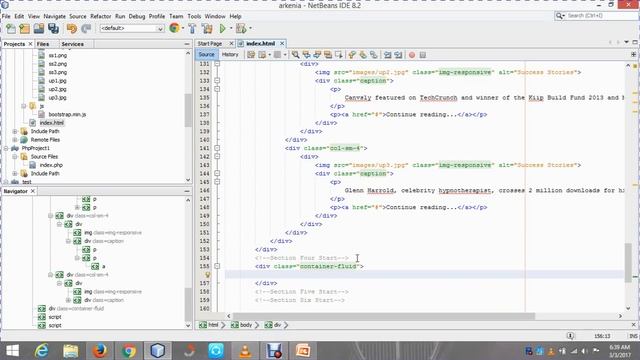Click the Clean and Build icon

click(207, 28)
